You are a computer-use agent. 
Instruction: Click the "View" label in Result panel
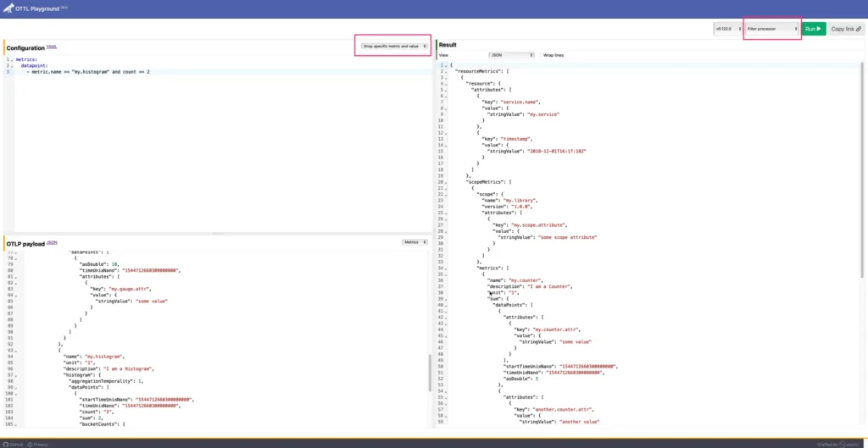[443, 55]
